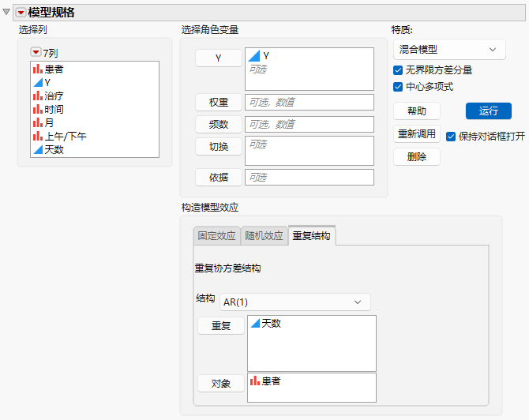Click the 帮助 button
The height and width of the screenshot is (420, 529).
click(417, 111)
